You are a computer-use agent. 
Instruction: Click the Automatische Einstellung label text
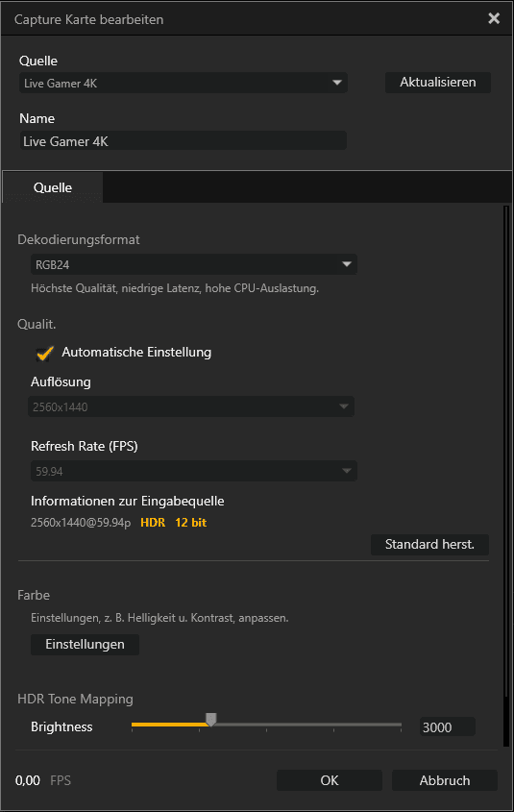[x=136, y=352]
